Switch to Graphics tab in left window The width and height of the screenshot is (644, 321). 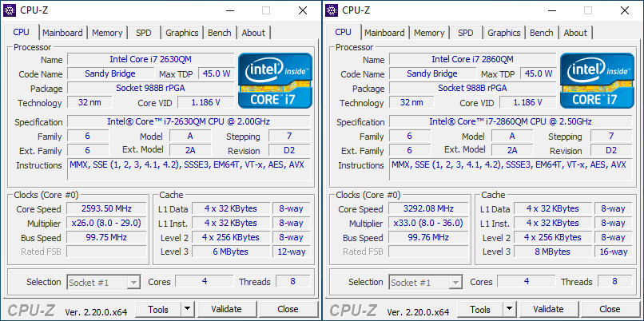tap(182, 33)
